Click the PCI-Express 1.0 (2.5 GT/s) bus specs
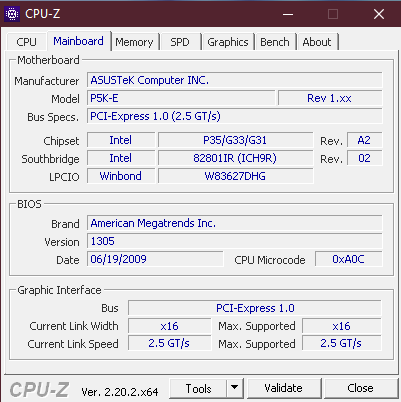This screenshot has width=401, height=402. tap(235, 116)
